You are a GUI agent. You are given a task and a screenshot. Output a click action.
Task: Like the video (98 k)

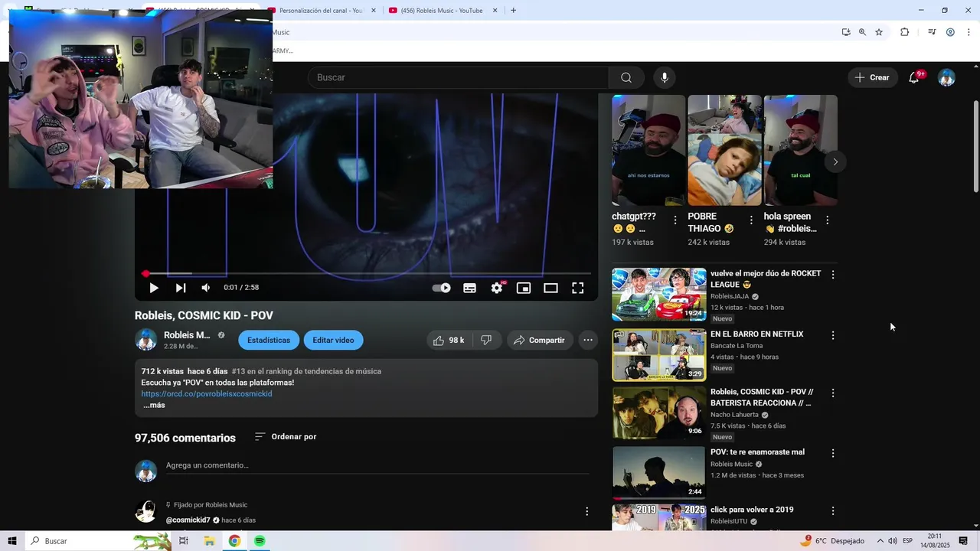click(x=449, y=340)
